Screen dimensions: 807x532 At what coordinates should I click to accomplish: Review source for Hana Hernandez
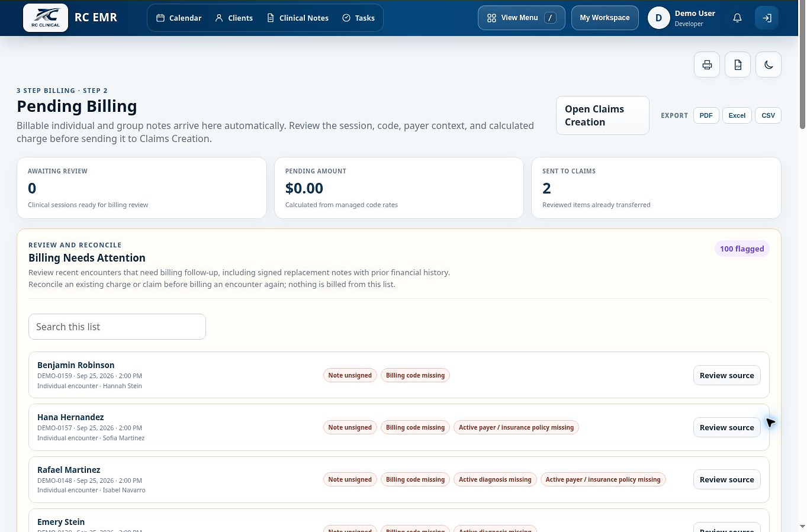pos(726,427)
